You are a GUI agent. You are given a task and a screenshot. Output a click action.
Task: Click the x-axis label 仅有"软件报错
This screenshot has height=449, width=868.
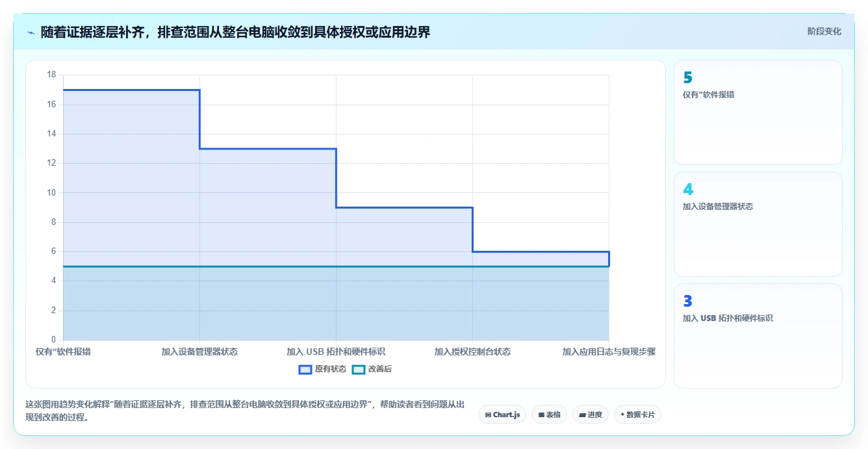[x=63, y=352]
